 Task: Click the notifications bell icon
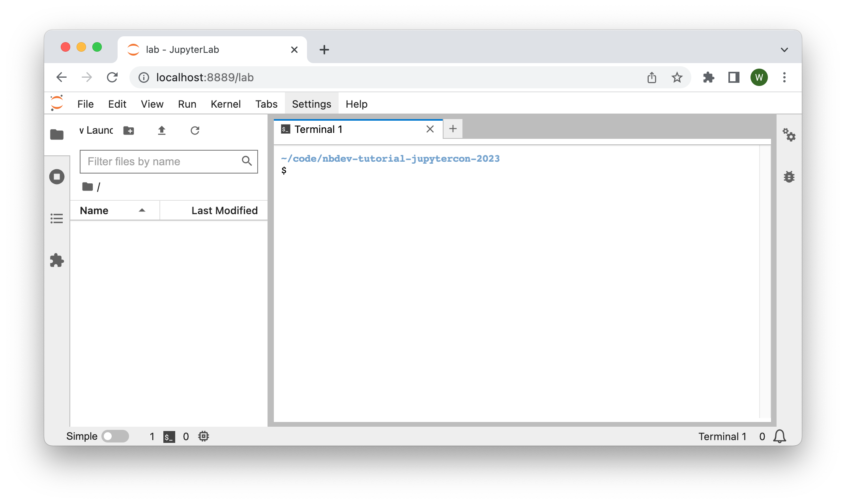[779, 436]
